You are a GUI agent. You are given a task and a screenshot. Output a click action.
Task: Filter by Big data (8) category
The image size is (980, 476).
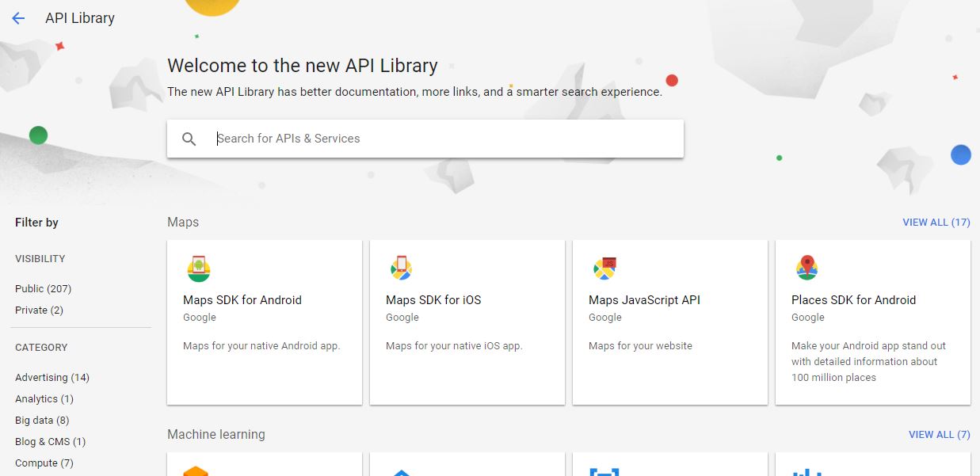42,421
